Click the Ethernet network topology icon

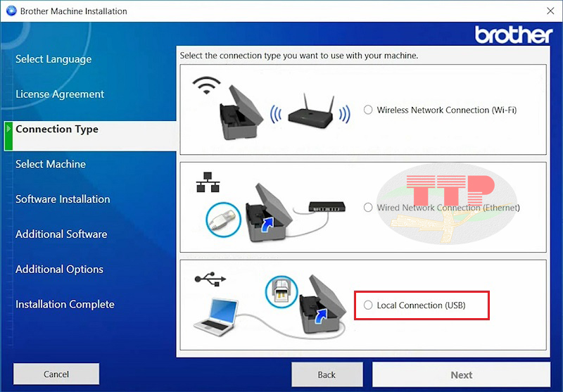[208, 182]
